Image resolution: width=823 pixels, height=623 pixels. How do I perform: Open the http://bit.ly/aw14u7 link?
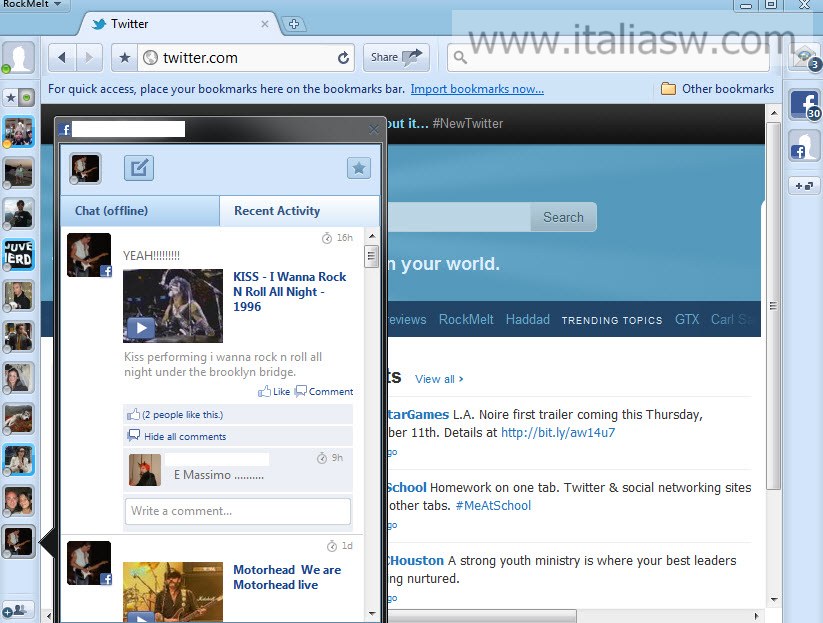pyautogui.click(x=558, y=432)
